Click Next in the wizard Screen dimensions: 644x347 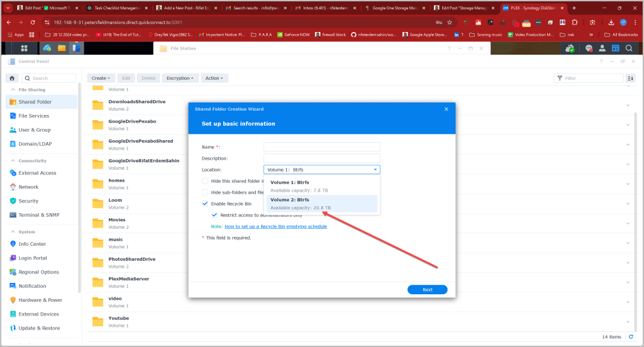click(x=427, y=290)
